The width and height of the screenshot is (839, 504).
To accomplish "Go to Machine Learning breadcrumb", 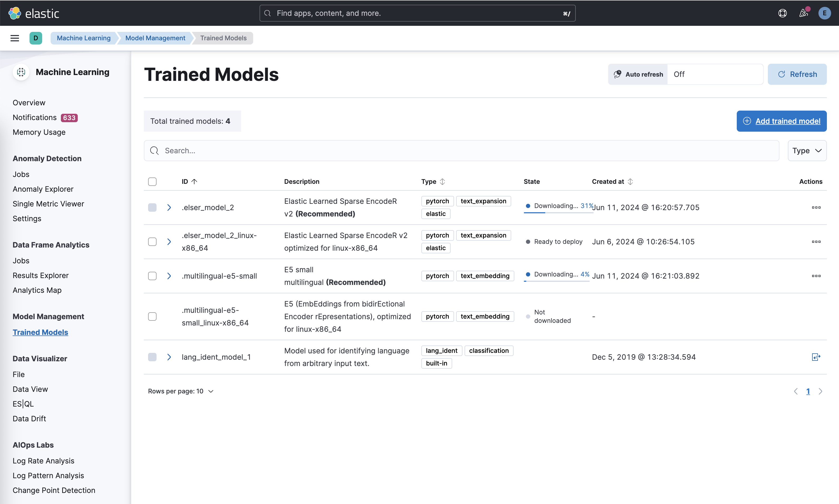I will tap(84, 38).
